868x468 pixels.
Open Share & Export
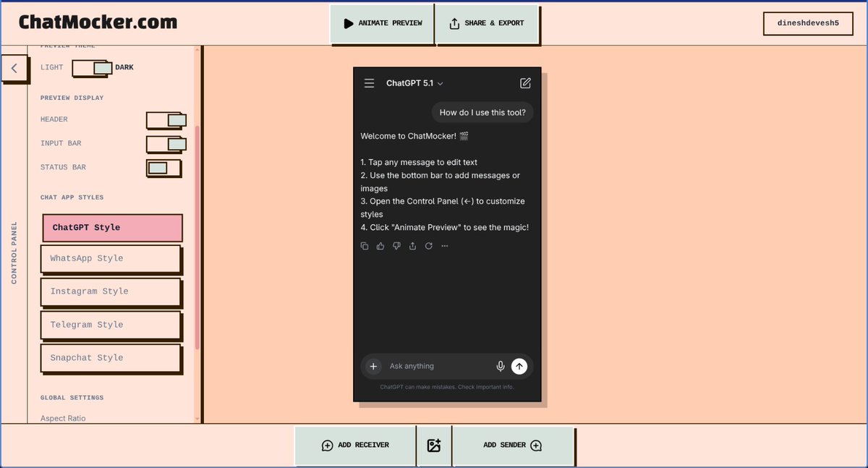(x=487, y=23)
